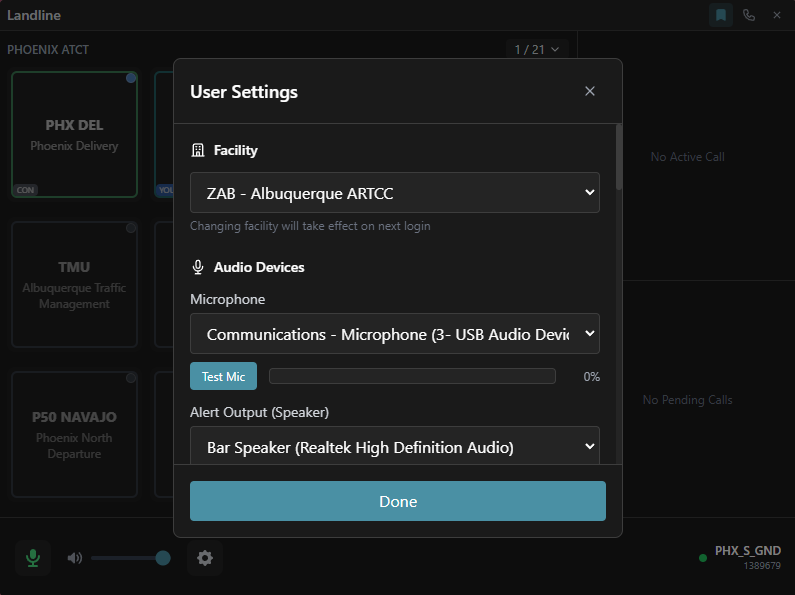Close the User Settings dialog
Image resolution: width=795 pixels, height=595 pixels.
tap(590, 91)
